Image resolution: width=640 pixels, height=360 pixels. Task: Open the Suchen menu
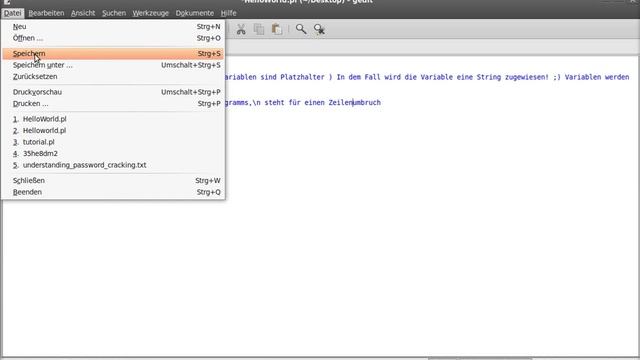(x=114, y=13)
